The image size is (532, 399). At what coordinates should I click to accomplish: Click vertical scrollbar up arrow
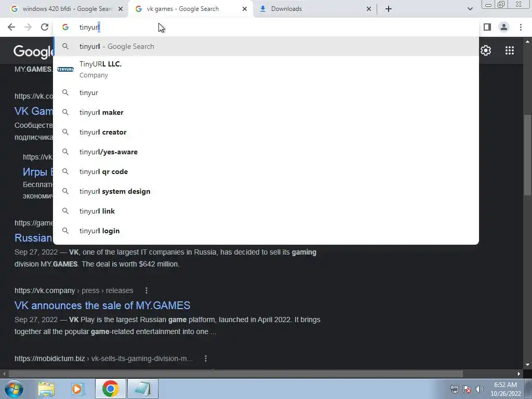(527, 42)
